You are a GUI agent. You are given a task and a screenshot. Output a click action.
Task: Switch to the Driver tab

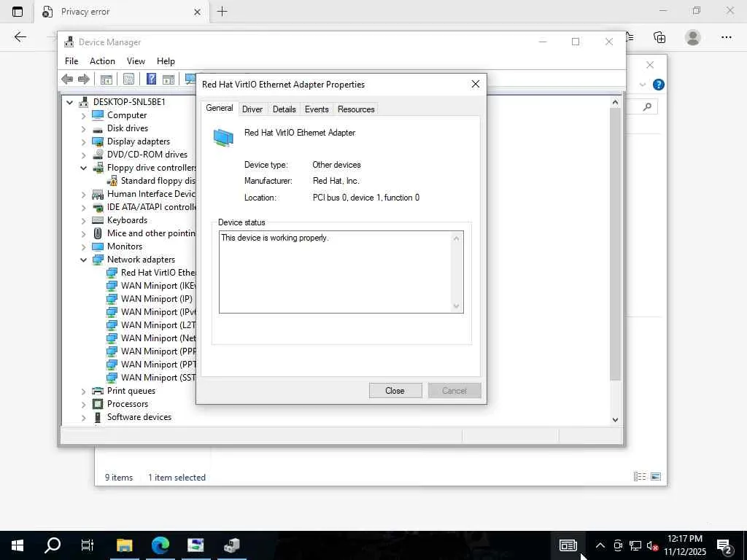pos(252,109)
